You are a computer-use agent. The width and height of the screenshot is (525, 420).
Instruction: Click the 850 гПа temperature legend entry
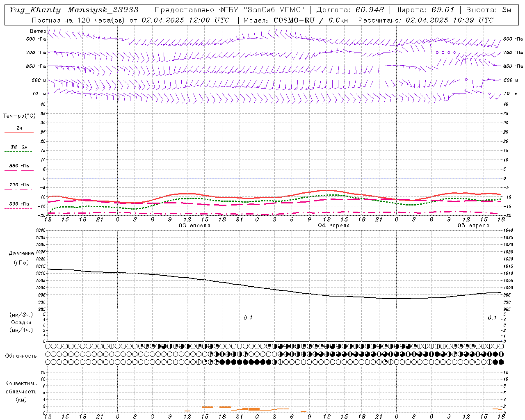19,166
